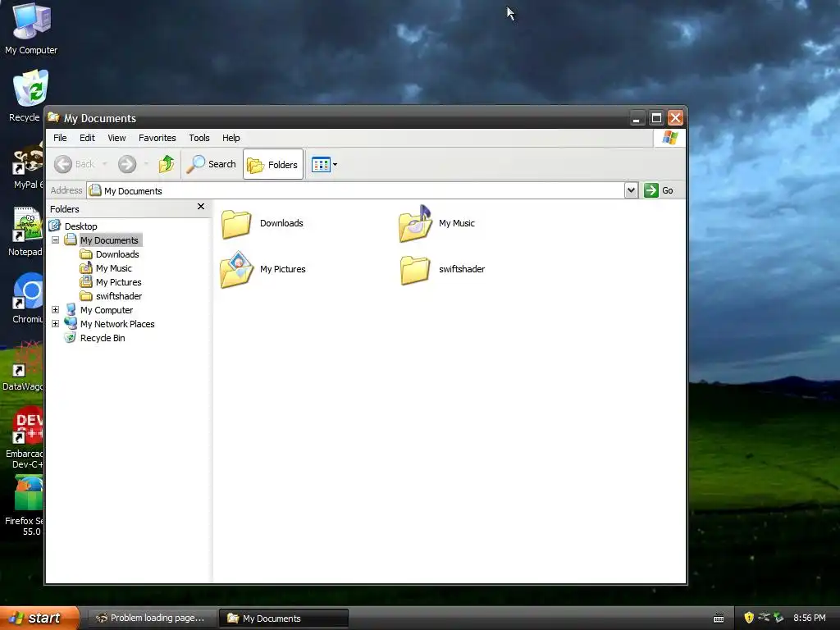
Task: Click the Start button
Action: point(39,618)
